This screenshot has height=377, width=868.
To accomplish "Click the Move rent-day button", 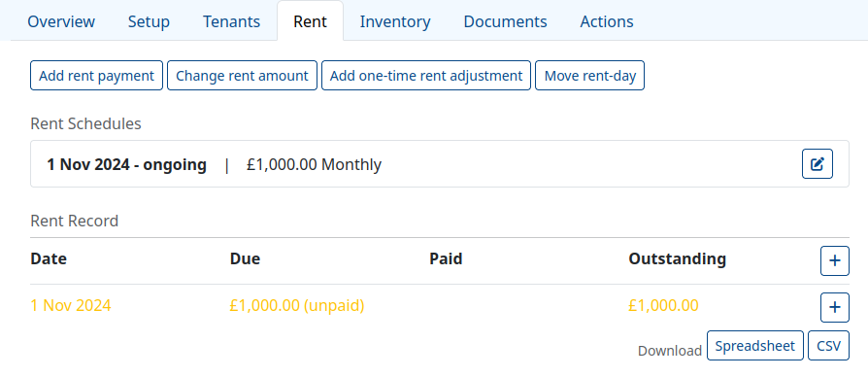I will coord(590,75).
